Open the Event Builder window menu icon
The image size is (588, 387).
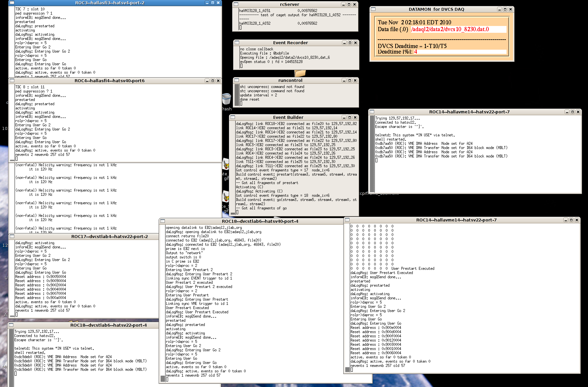233,117
